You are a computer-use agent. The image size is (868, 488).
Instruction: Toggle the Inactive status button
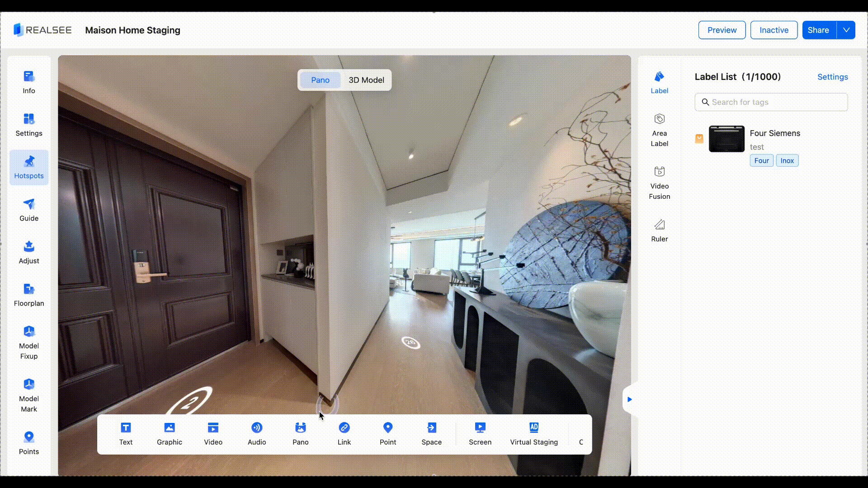click(774, 30)
